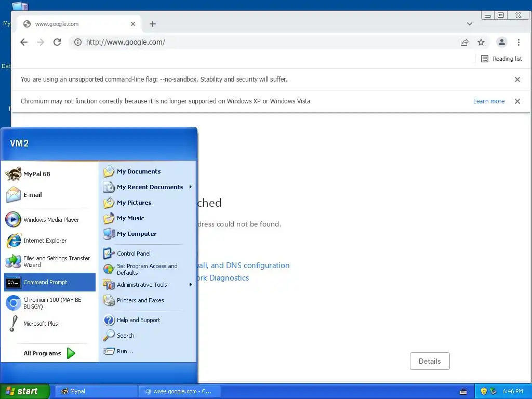
Task: View site information icon in address bar
Action: (x=78, y=42)
